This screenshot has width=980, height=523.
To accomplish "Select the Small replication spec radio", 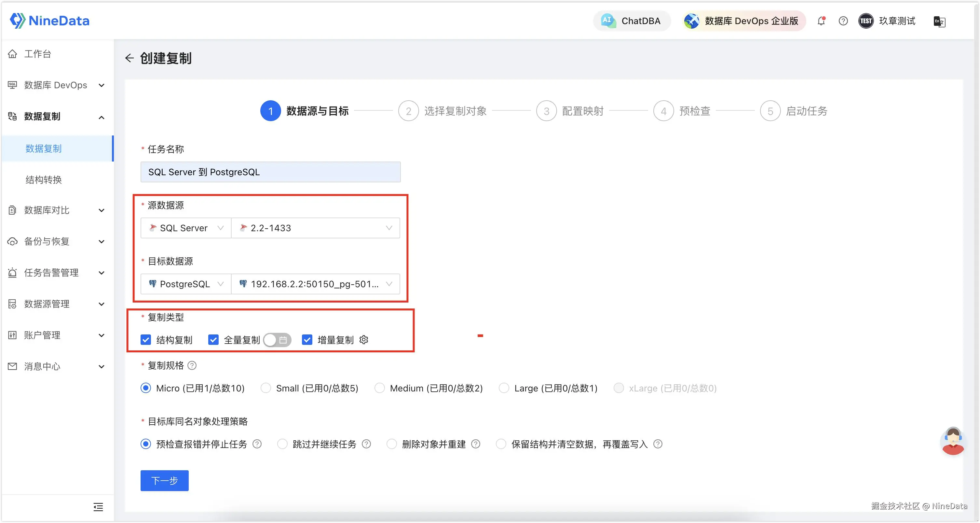I will (265, 388).
